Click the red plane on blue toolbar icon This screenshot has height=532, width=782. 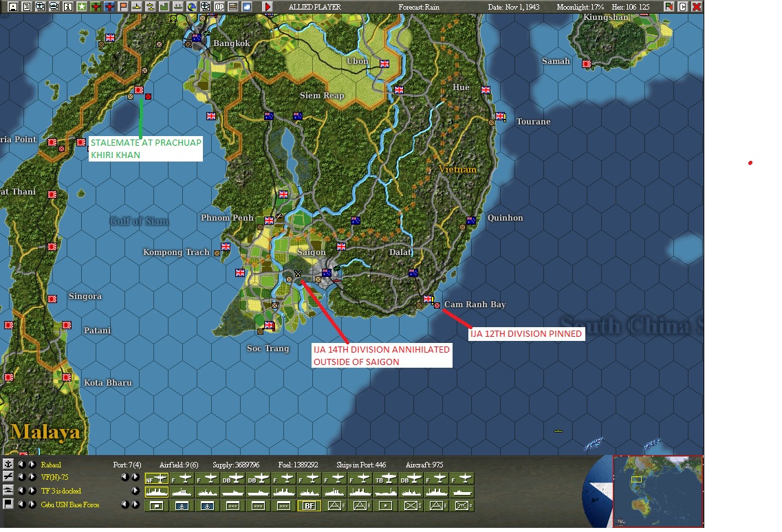click(x=109, y=6)
